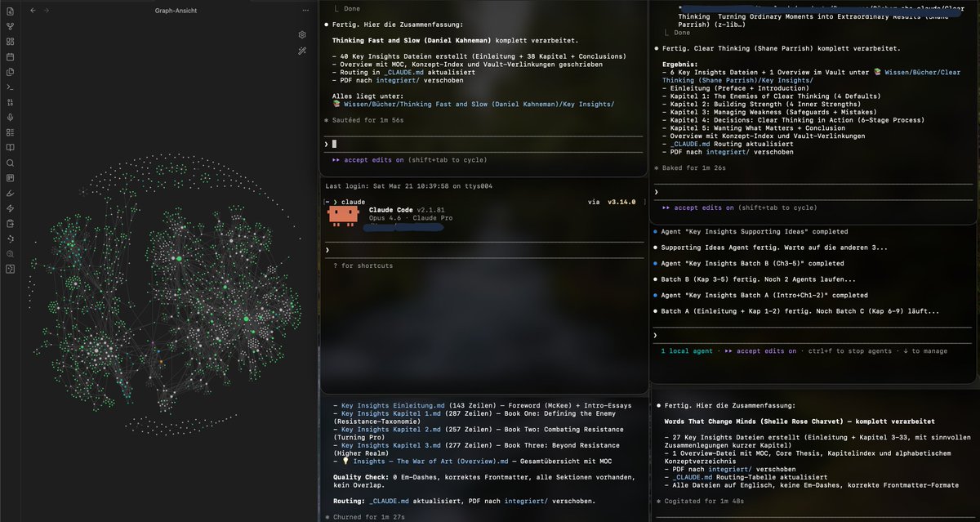This screenshot has height=522, width=980.
Task: Click the lightning bolt ribbon icon
Action: (10, 207)
